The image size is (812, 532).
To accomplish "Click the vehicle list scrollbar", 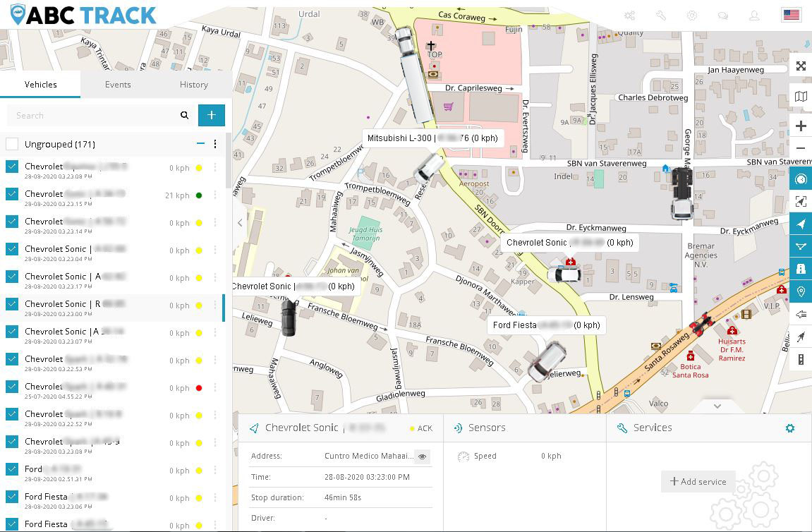I will point(229,161).
